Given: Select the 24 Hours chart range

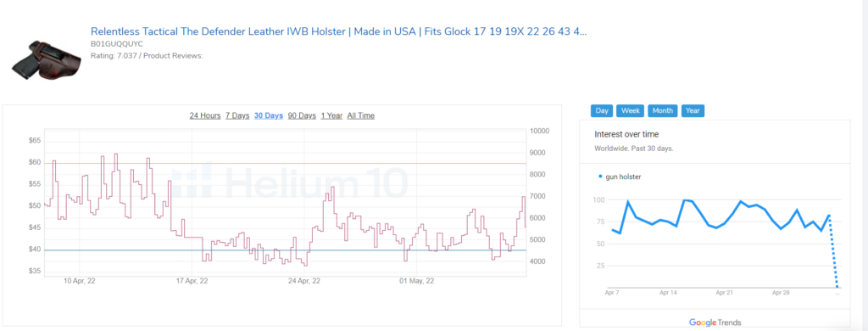Looking at the screenshot, I should pos(205,116).
